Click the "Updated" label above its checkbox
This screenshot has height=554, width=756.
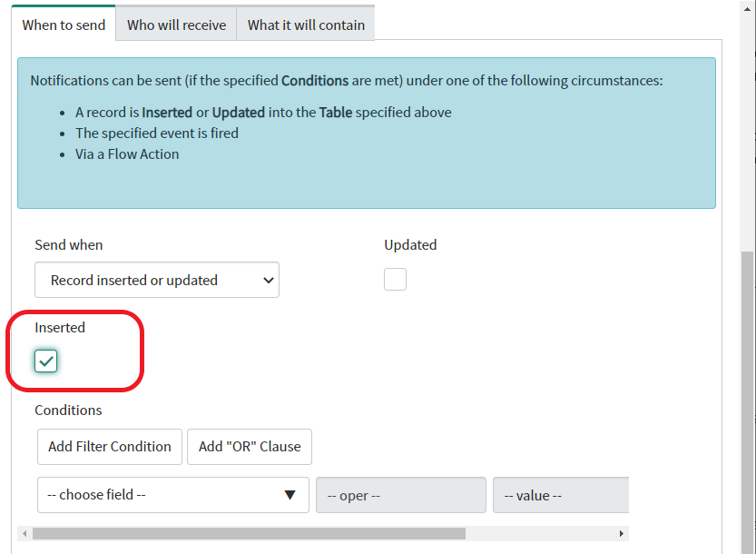tap(410, 245)
